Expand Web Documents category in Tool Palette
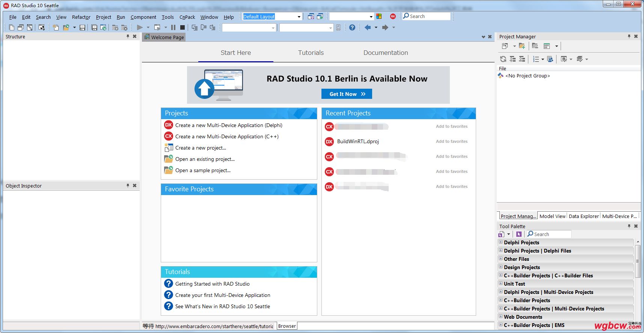 (x=501, y=317)
